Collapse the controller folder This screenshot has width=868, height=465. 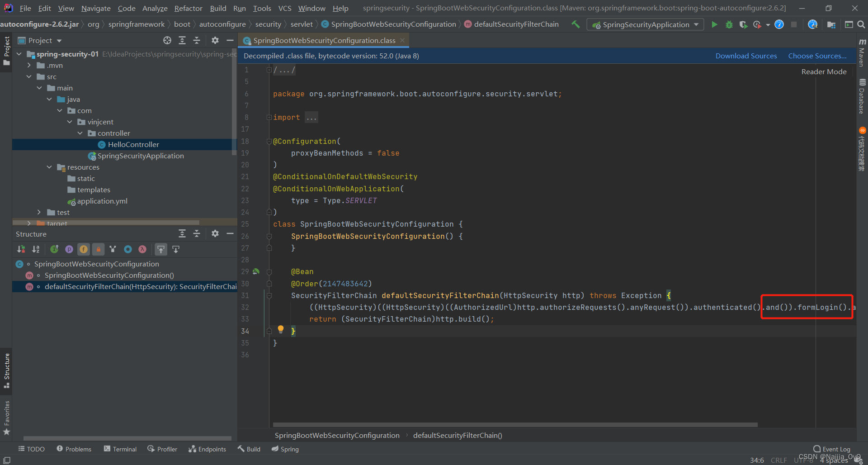(80, 133)
